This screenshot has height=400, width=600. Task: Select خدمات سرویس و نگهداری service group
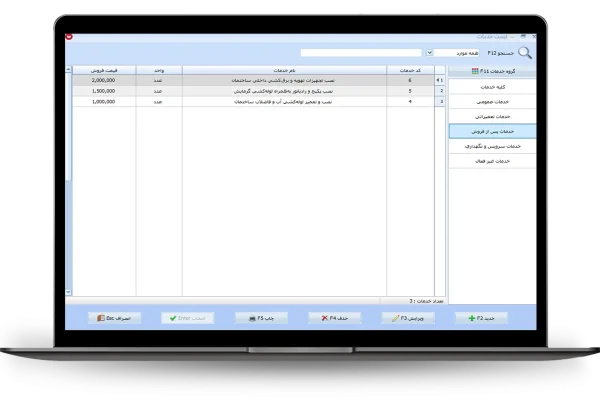(x=492, y=146)
